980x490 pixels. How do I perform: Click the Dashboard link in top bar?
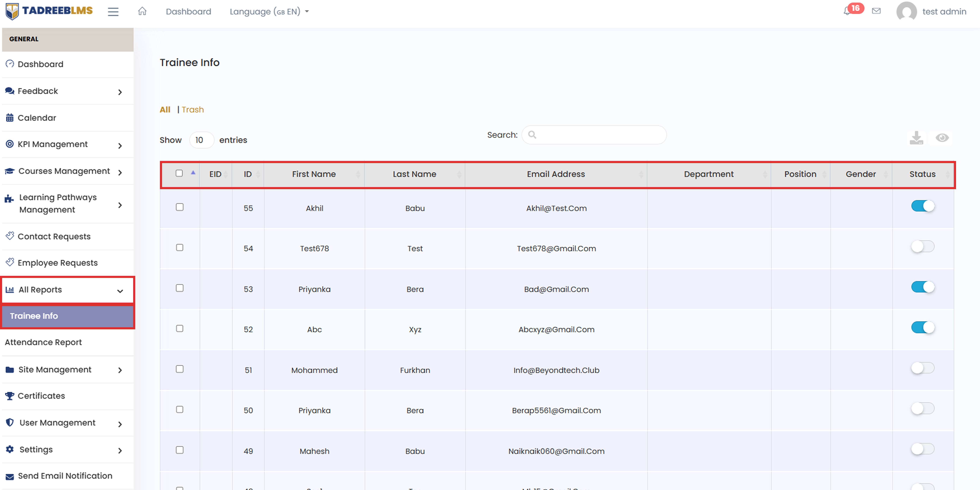click(x=188, y=11)
